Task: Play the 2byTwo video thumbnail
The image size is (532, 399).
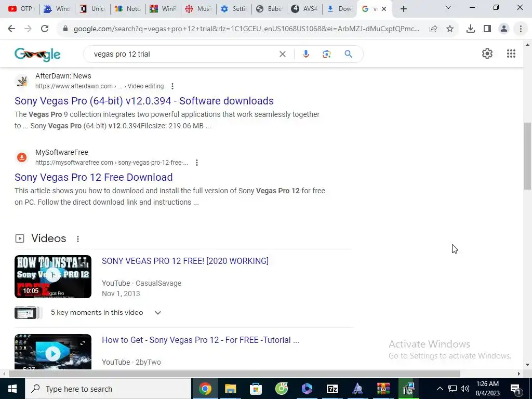Action: tap(53, 352)
